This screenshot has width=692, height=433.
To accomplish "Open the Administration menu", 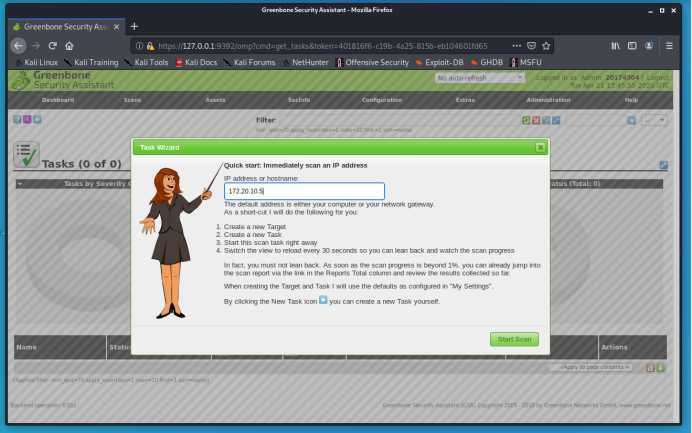I will click(549, 100).
